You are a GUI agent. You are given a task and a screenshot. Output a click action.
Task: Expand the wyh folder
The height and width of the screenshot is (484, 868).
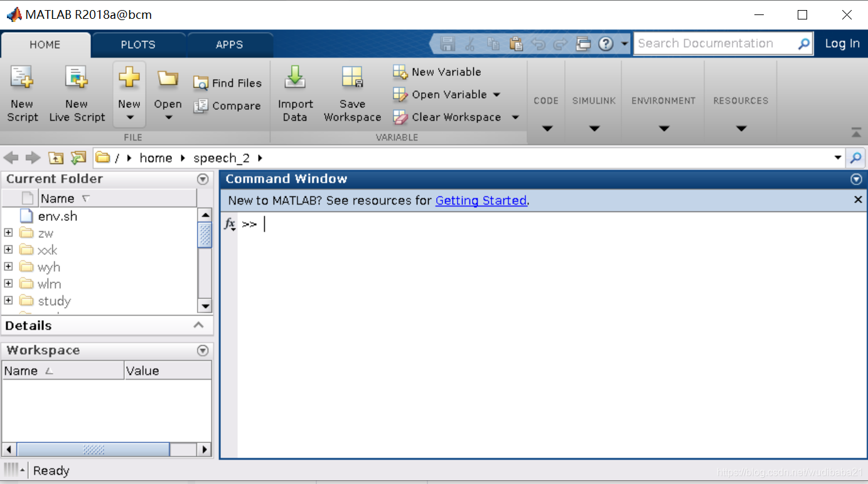coord(8,267)
